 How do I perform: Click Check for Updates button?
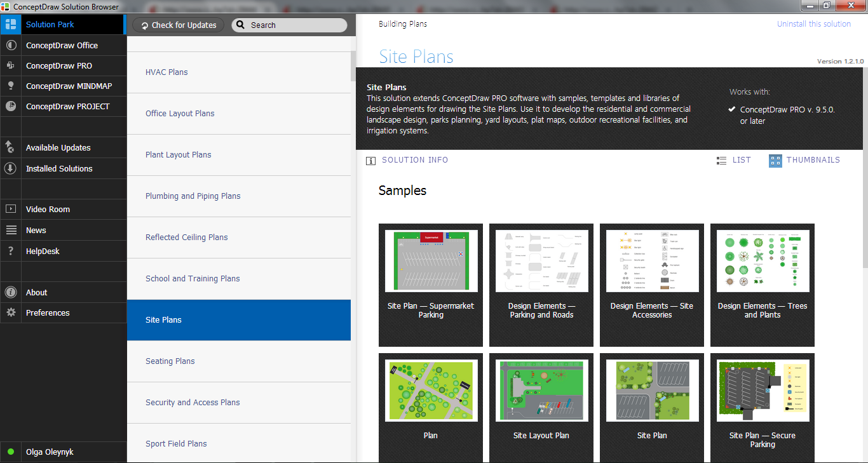[179, 25]
